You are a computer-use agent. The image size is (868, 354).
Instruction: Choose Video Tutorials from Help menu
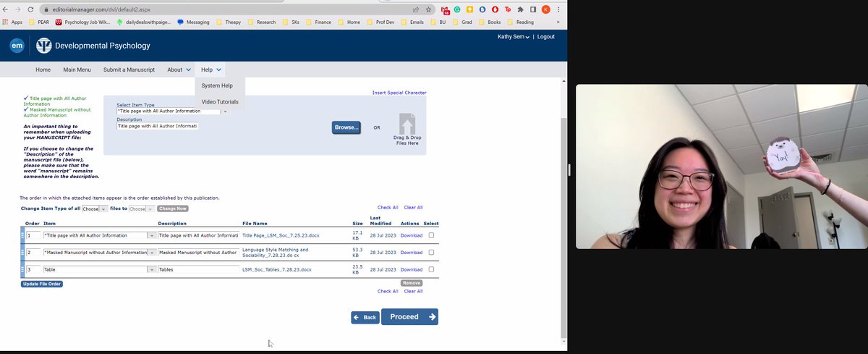coord(220,102)
